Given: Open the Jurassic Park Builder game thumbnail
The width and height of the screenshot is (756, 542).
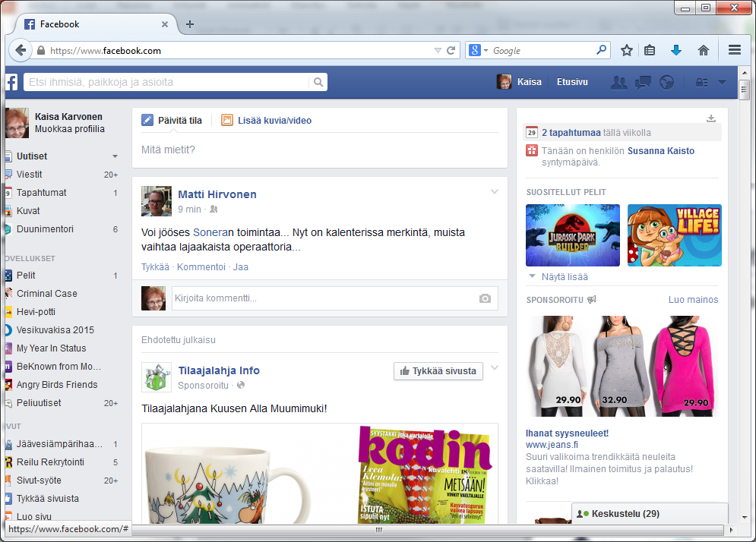Looking at the screenshot, I should pos(572,235).
